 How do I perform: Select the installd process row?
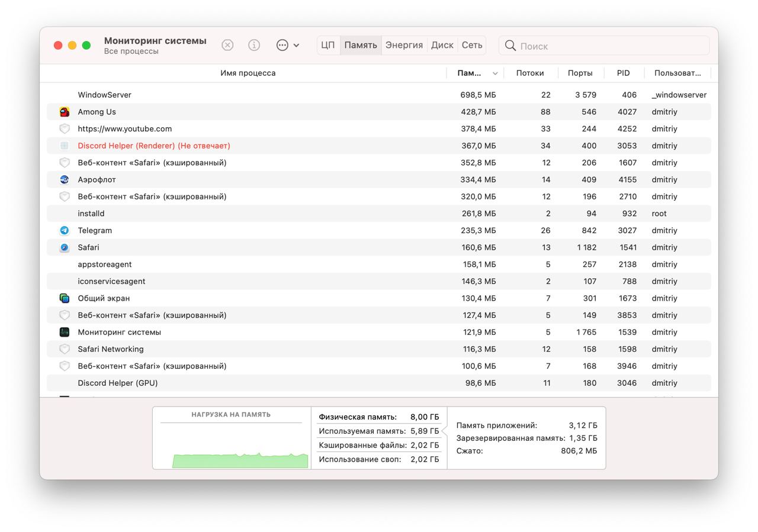[x=379, y=214]
